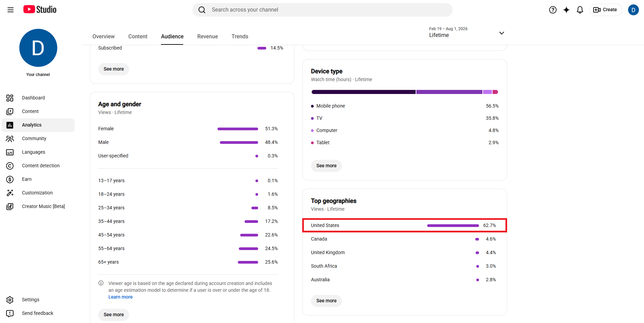Click the Device type heading
Image resolution: width=644 pixels, height=323 pixels.
pos(327,71)
